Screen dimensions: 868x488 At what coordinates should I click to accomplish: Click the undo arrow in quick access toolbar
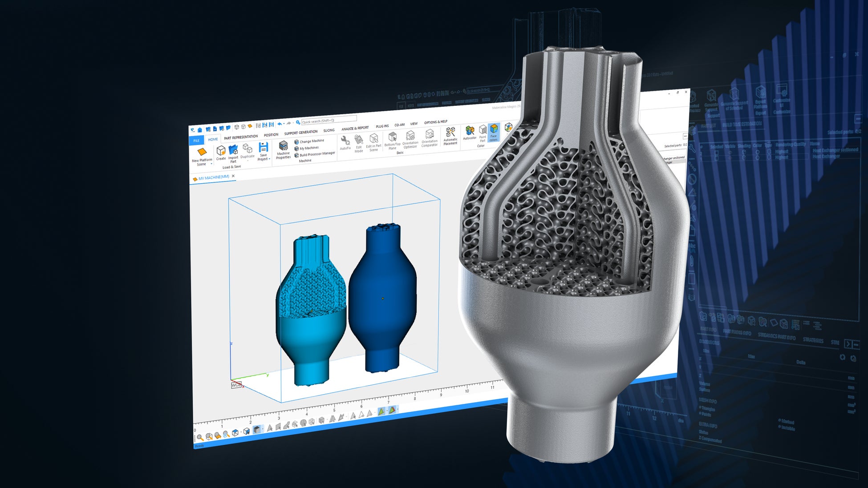tap(279, 124)
